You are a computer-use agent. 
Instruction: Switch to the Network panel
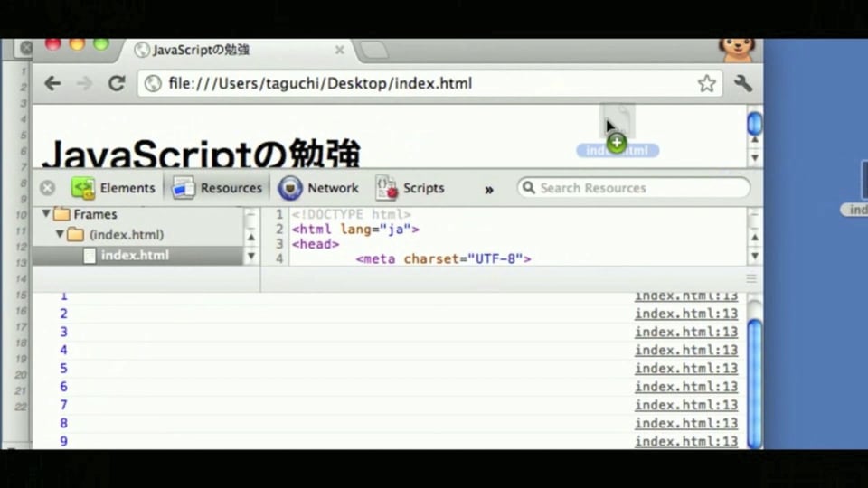tap(318, 188)
